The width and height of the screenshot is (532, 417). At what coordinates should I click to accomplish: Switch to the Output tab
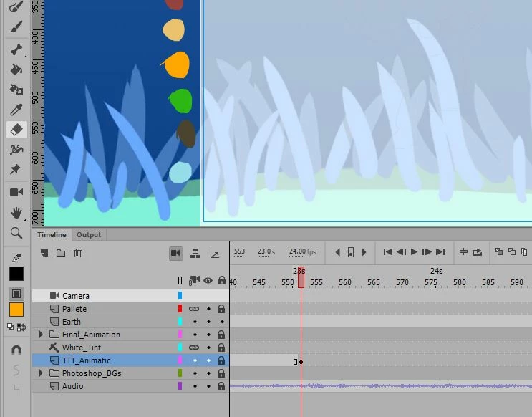89,234
